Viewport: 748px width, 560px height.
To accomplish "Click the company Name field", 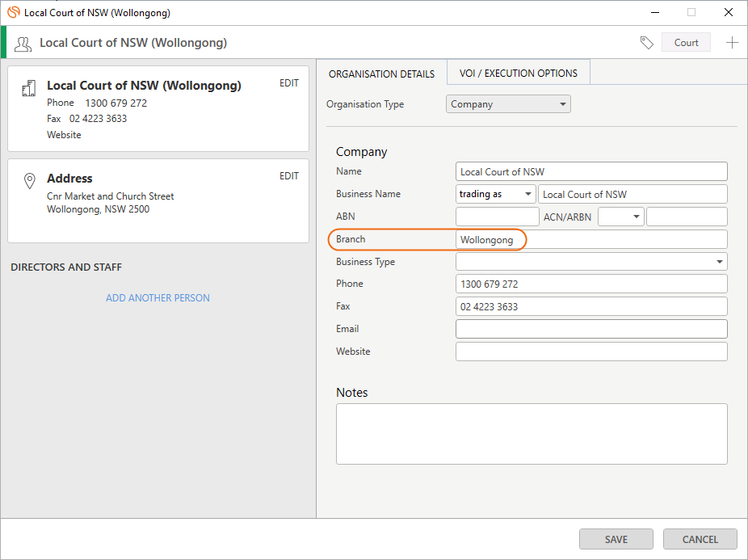I will pos(591,171).
